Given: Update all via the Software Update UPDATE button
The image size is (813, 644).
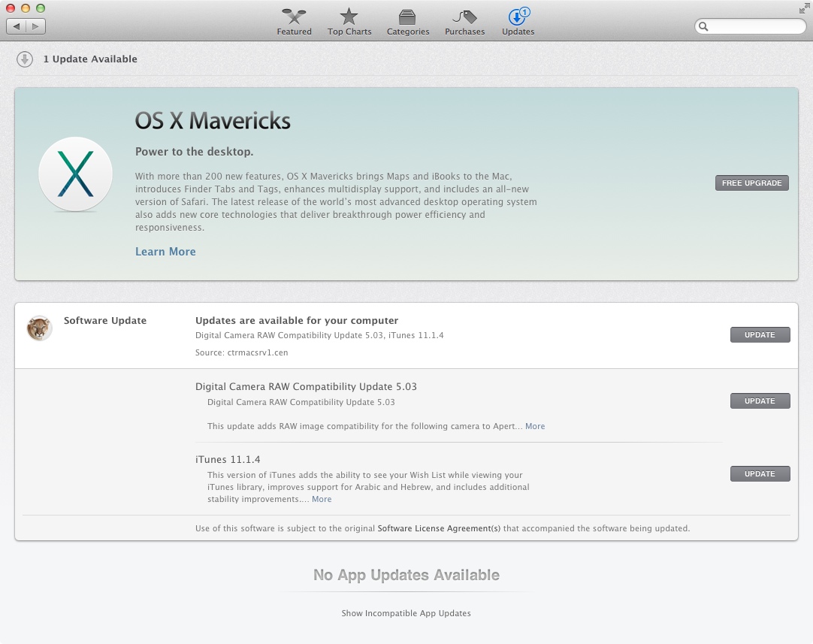Looking at the screenshot, I should click(760, 335).
